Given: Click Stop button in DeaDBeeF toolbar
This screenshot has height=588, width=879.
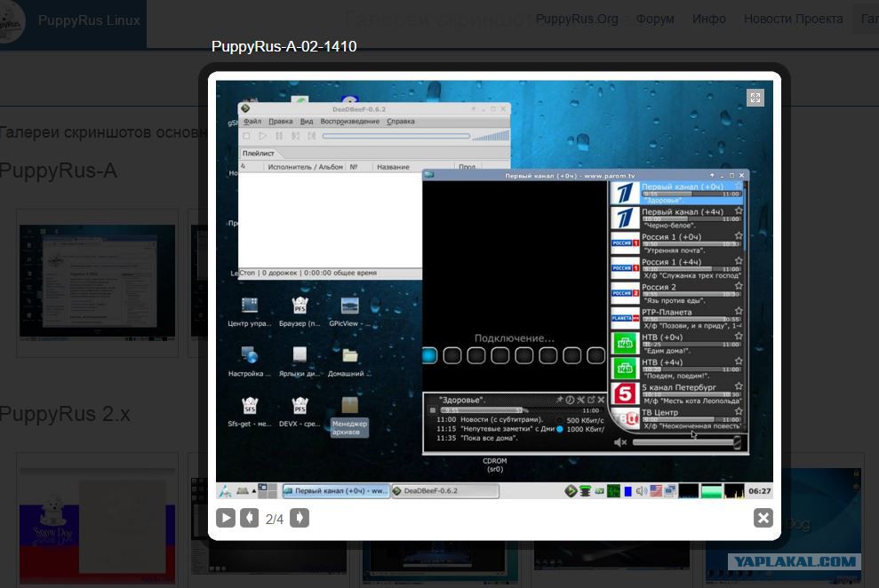Looking at the screenshot, I should click(246, 136).
